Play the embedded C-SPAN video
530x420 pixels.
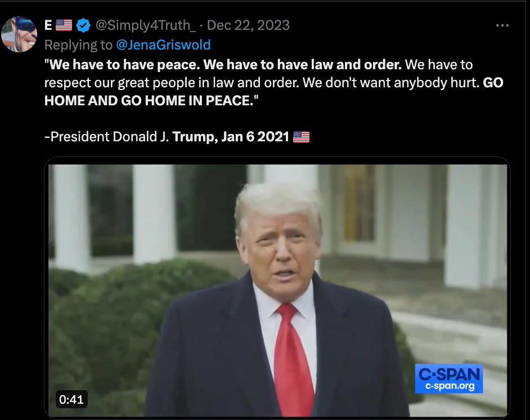[x=277, y=290]
